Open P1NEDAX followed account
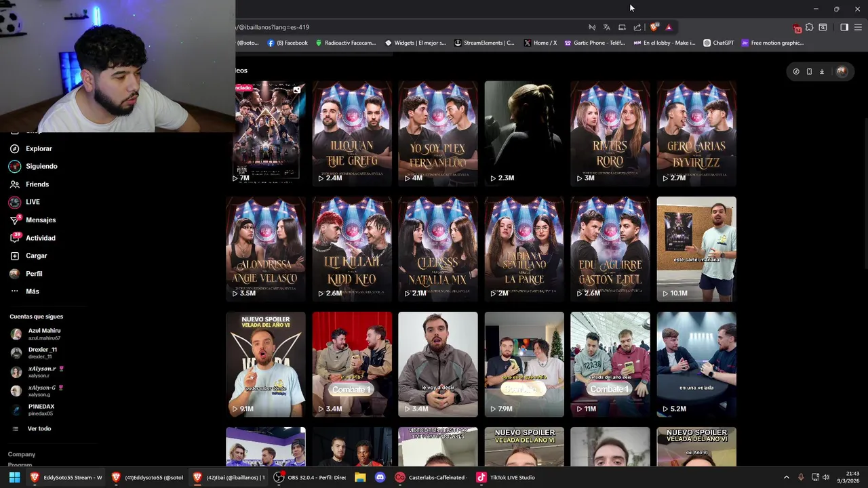This screenshot has height=488, width=868. pyautogui.click(x=33, y=410)
